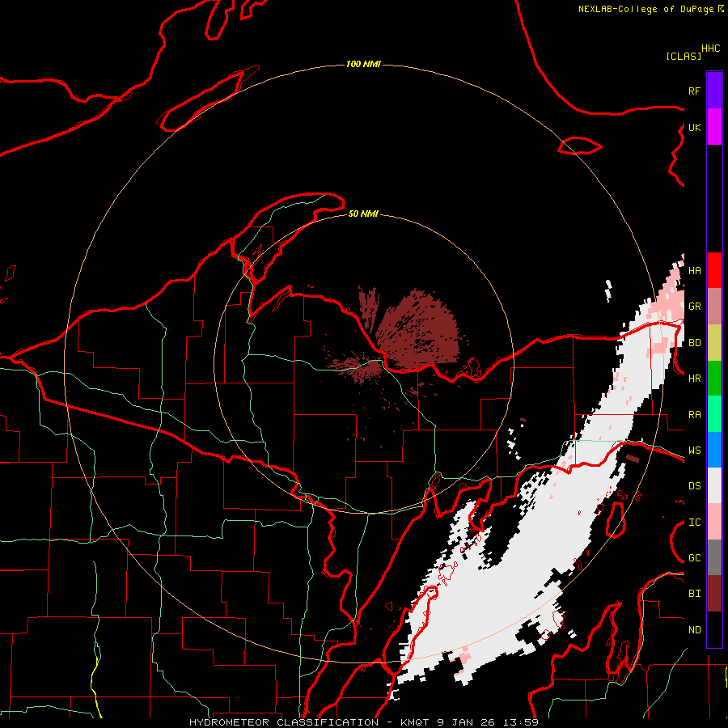Click the dark red biological echo near radar

418,332
